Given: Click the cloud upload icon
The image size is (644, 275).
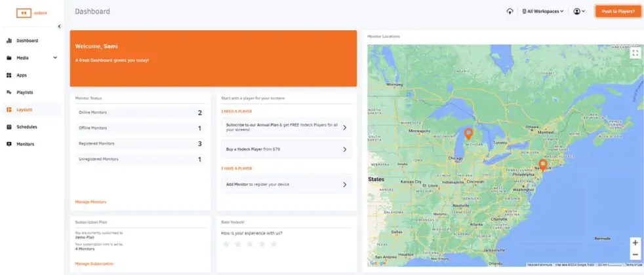Looking at the screenshot, I should [510, 11].
